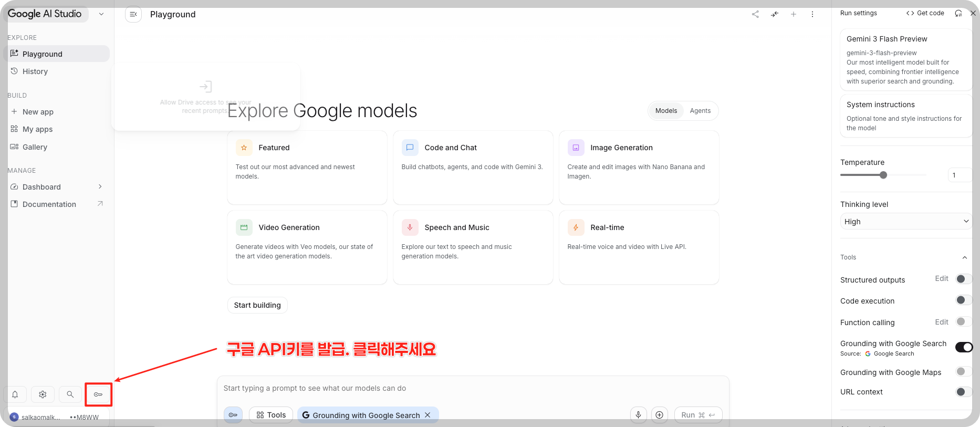Click the compare mode icon in the header
Image resolution: width=980 pixels, height=427 pixels.
[x=775, y=14]
